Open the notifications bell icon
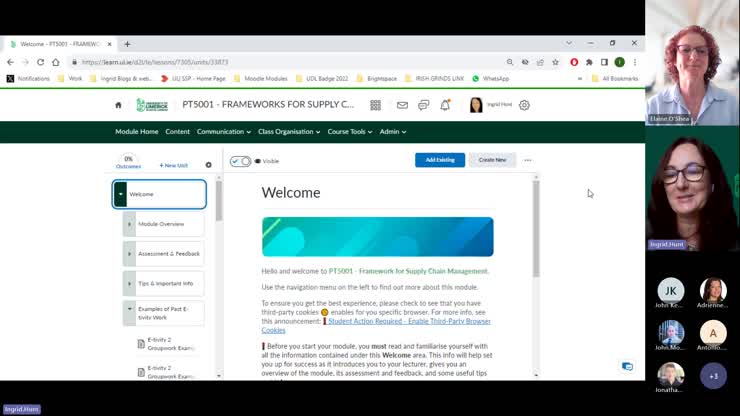The image size is (740, 416). 445,105
